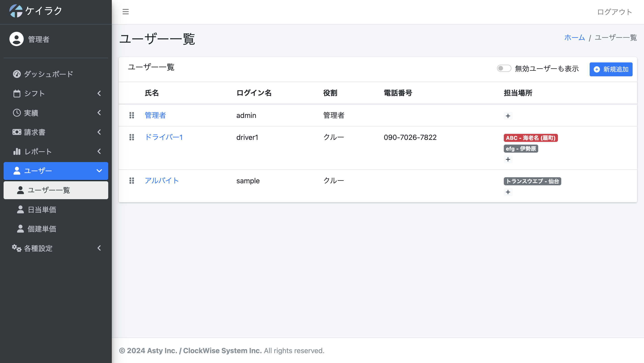644x363 pixels.
Task: Click the ABC - 海老名 (扇町) badge
Action: [x=530, y=138]
